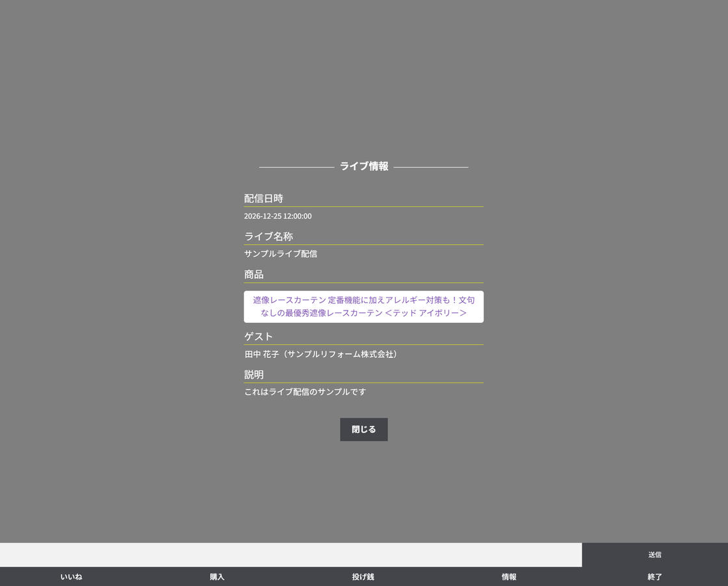Open the 購入 purchase option
The height and width of the screenshot is (586, 728).
point(217,577)
